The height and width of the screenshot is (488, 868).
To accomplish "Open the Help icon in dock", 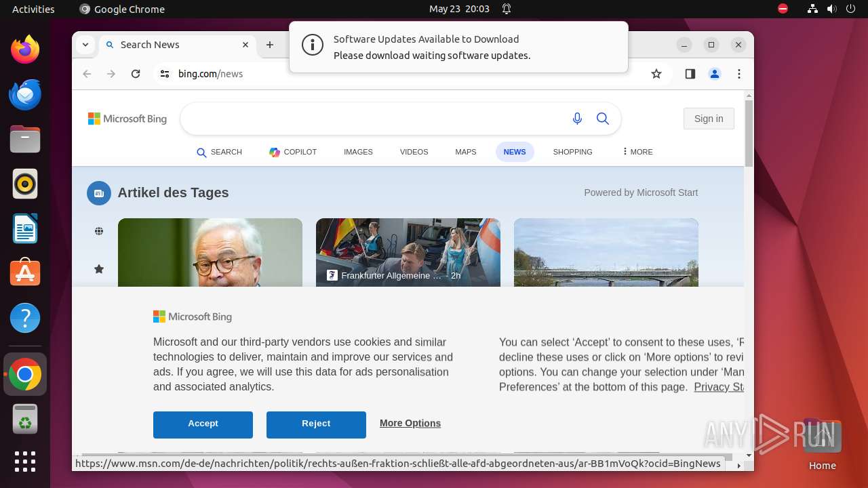I will (25, 318).
